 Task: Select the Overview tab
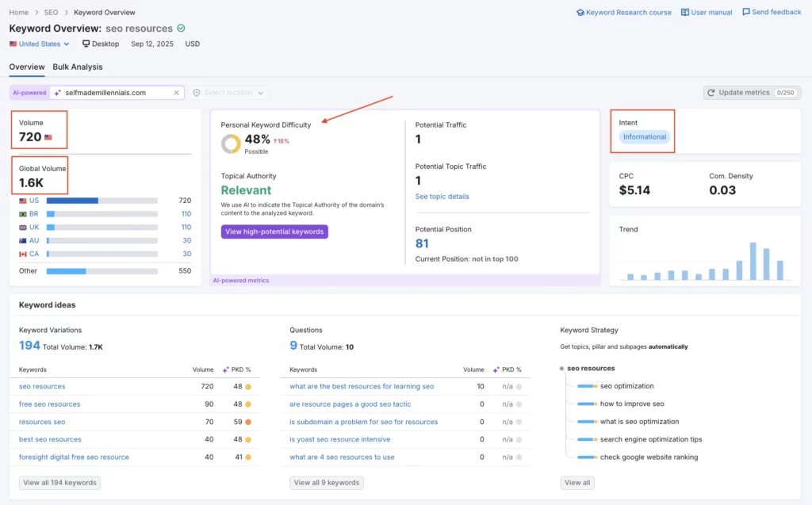(x=26, y=67)
